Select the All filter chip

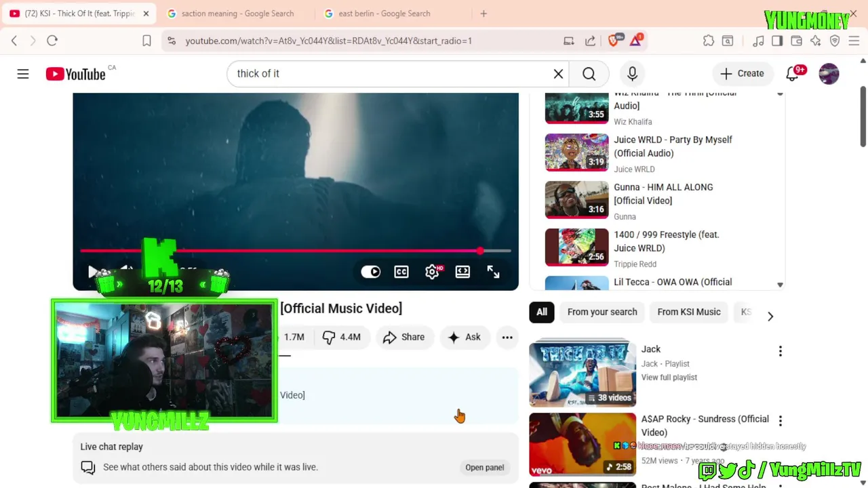pyautogui.click(x=542, y=312)
